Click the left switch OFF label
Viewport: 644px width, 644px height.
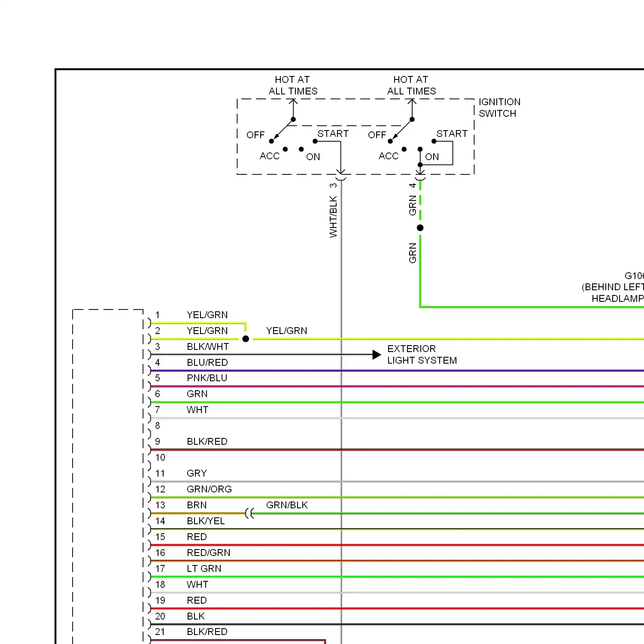pos(255,135)
